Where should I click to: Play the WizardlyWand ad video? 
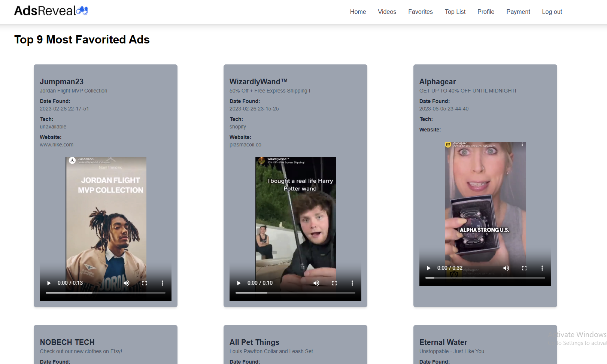tap(239, 283)
